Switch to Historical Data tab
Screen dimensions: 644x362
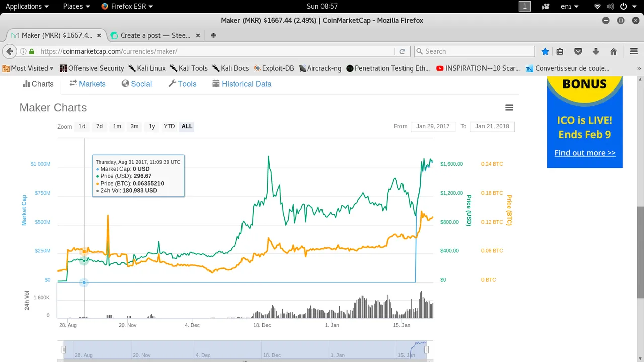(242, 84)
